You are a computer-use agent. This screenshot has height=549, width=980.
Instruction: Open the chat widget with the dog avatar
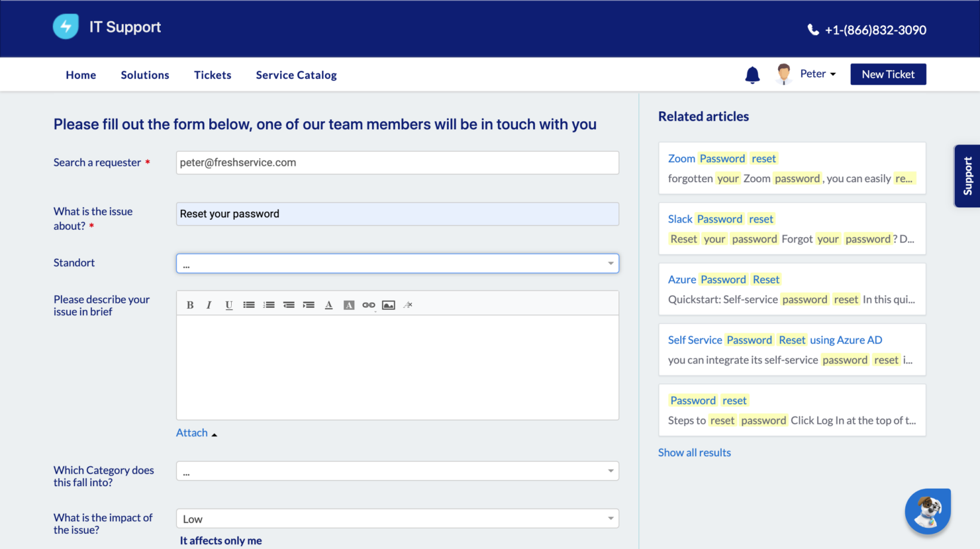coord(927,511)
